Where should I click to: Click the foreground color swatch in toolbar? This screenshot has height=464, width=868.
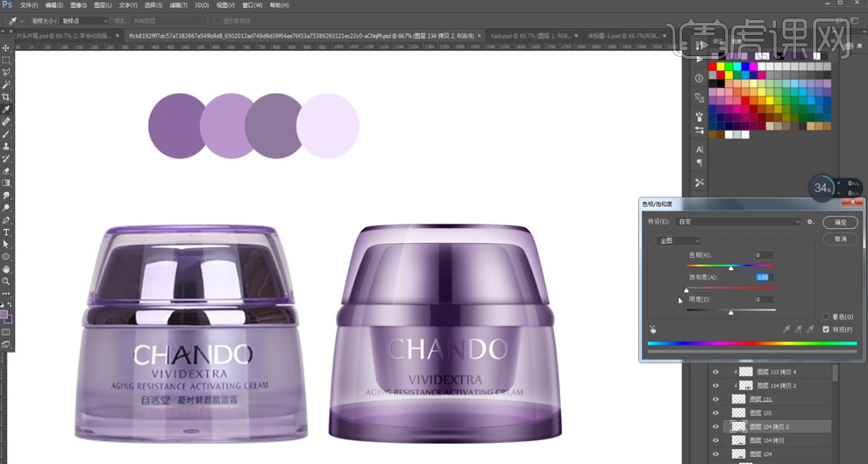click(4, 315)
